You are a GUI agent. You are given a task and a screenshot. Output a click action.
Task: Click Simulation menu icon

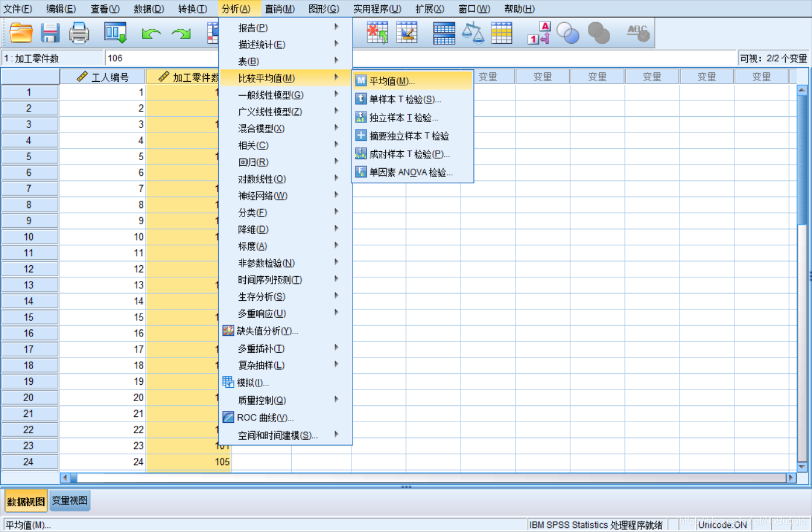coord(228,383)
